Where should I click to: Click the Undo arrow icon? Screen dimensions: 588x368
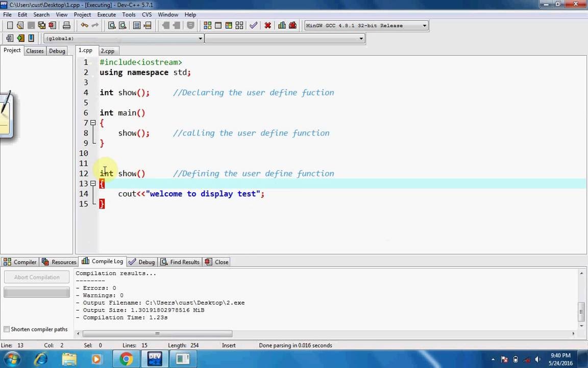point(84,26)
